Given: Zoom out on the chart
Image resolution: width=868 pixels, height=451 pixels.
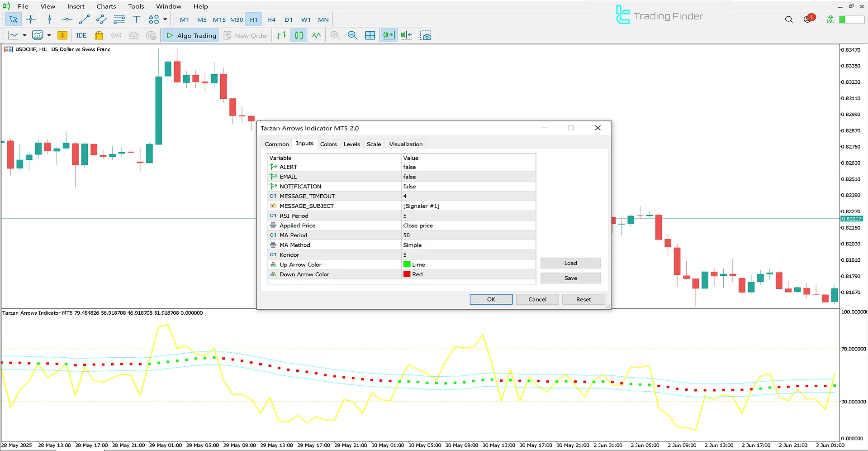Looking at the screenshot, I should click(352, 35).
